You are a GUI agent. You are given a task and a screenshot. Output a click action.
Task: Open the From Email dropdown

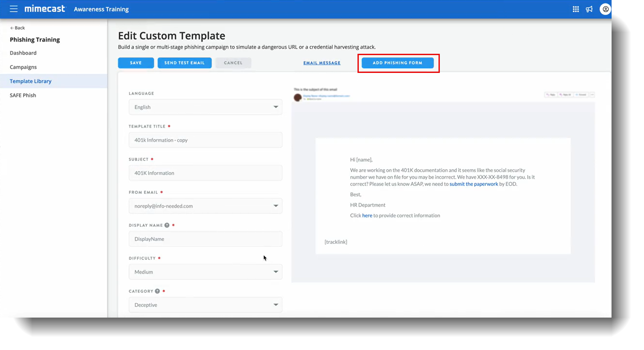tap(205, 206)
